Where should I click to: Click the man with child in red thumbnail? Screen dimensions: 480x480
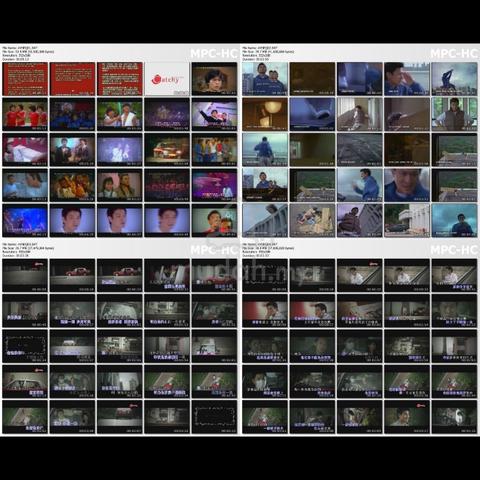pyautogui.click(x=214, y=221)
